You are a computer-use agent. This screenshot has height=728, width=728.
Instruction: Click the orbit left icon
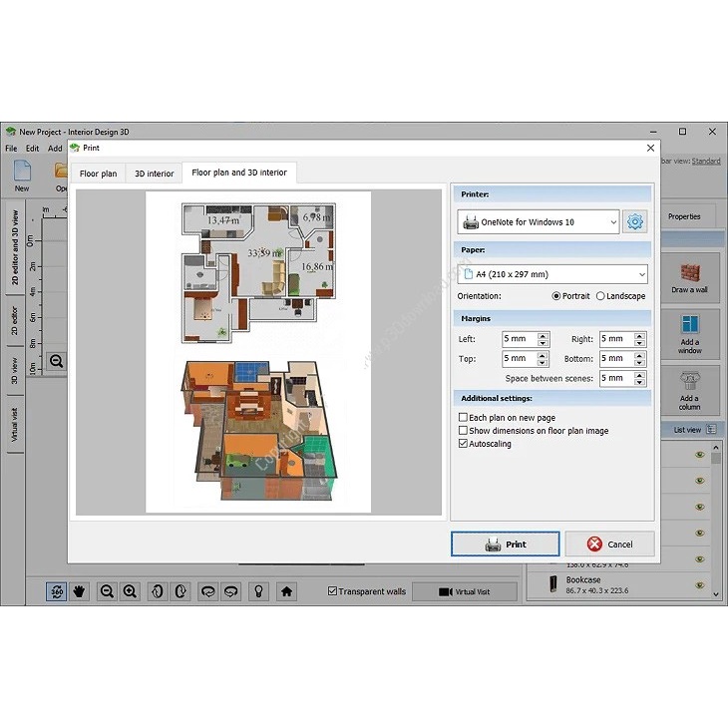pyautogui.click(x=208, y=591)
